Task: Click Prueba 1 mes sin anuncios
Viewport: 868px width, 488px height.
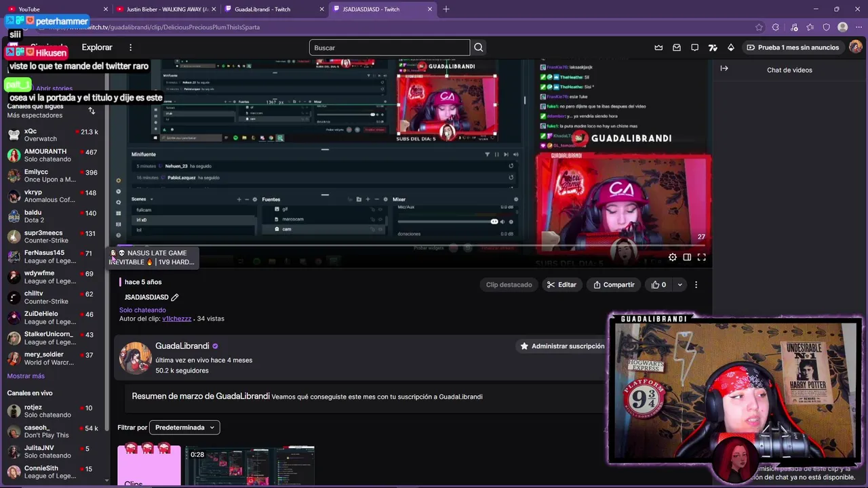Action: pyautogui.click(x=792, y=47)
